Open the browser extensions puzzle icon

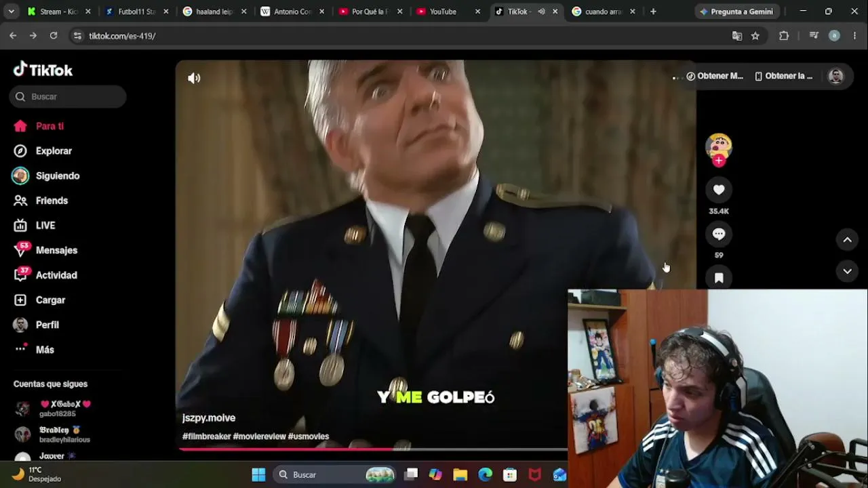[784, 36]
